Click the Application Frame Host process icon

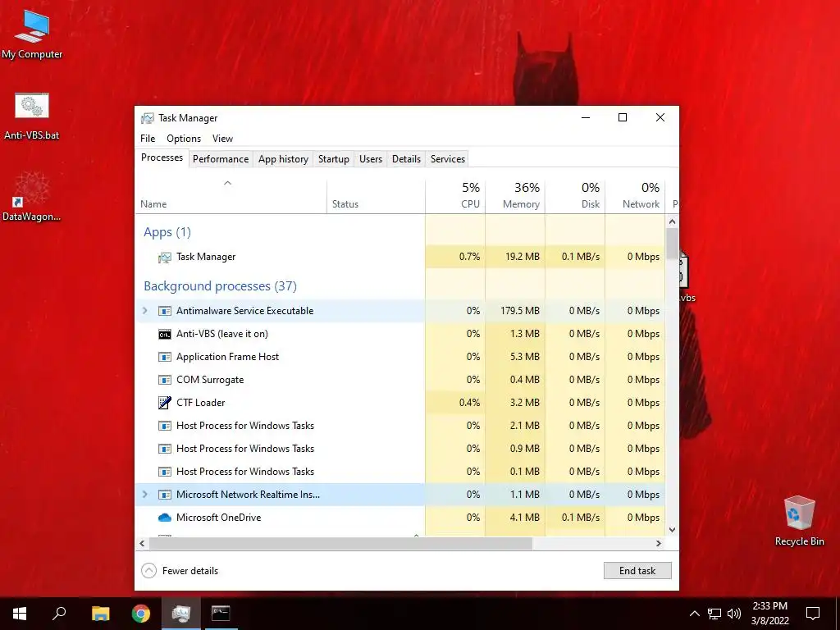[164, 357]
